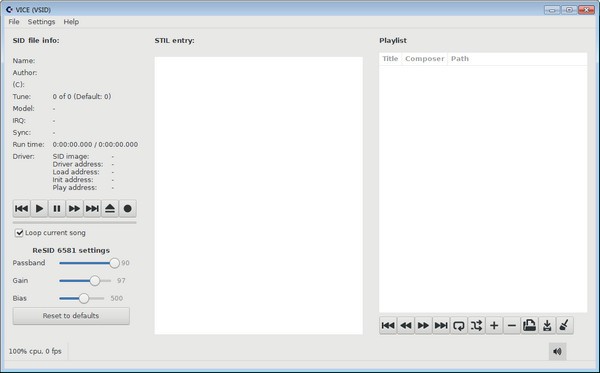600x373 pixels.
Task: Uncheck Loop current song checkbox
Action: (19, 233)
